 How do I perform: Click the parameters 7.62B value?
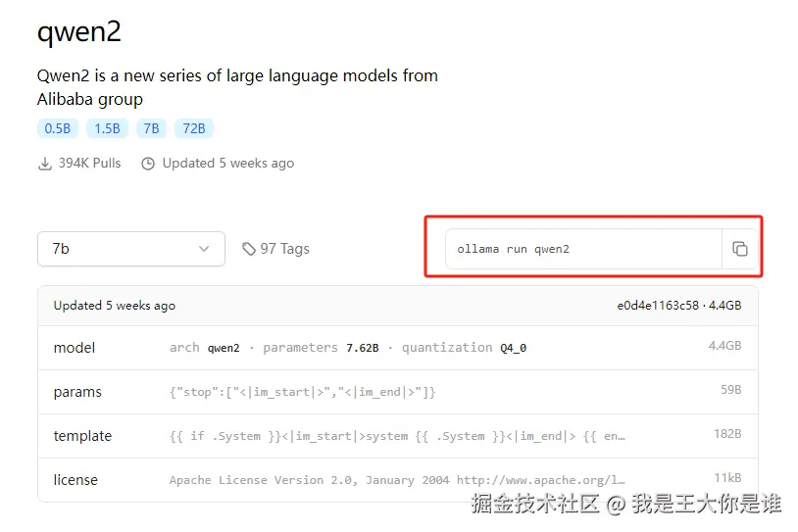[x=363, y=348]
